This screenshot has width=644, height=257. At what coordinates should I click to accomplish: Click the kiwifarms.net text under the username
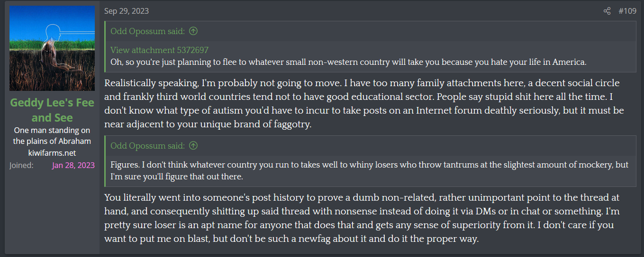pyautogui.click(x=52, y=153)
